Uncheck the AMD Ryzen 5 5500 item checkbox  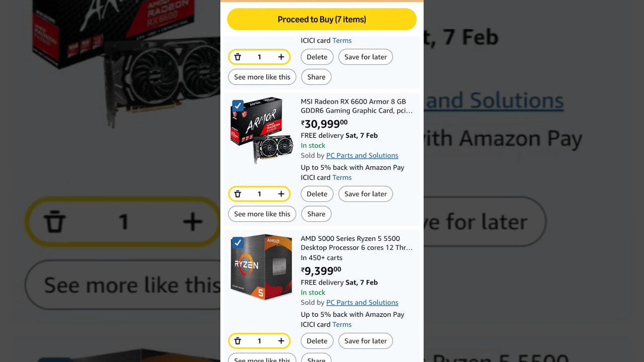[x=238, y=243]
